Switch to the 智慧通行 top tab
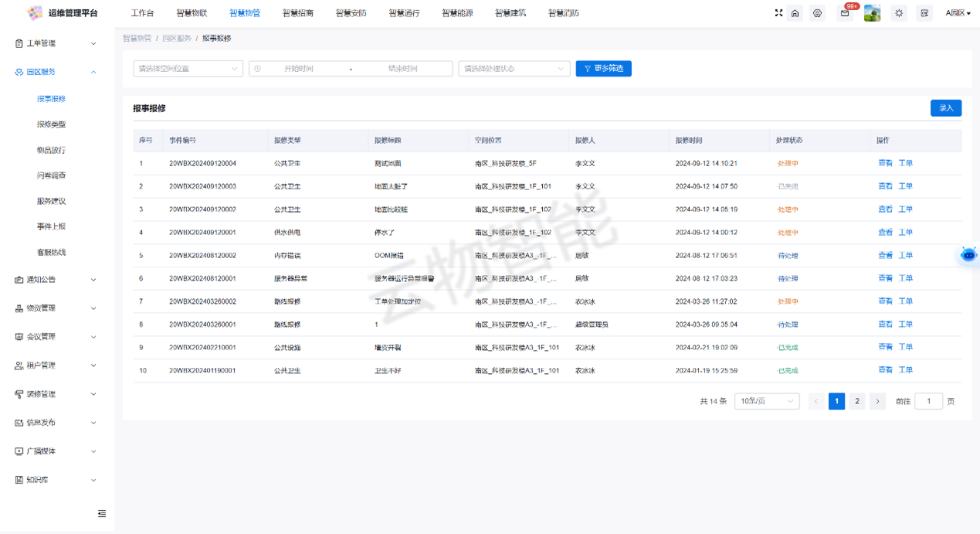Screen dimensions: 980x534 coord(404,13)
